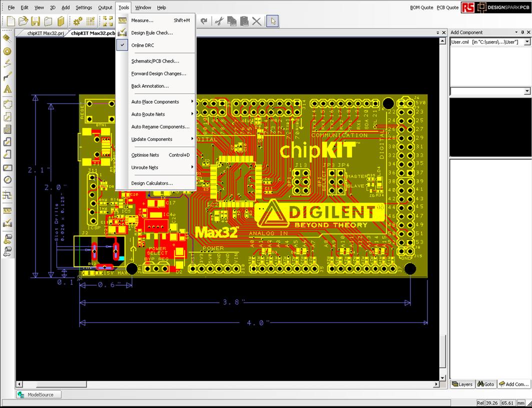Open the 3D menu
Image resolution: width=532 pixels, height=408 pixels.
(x=53, y=7)
